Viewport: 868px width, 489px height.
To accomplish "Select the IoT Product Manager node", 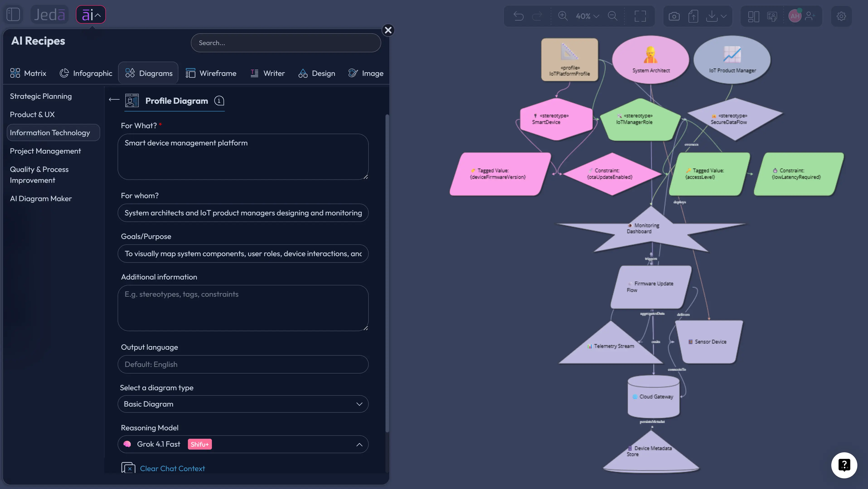I will pyautogui.click(x=732, y=60).
